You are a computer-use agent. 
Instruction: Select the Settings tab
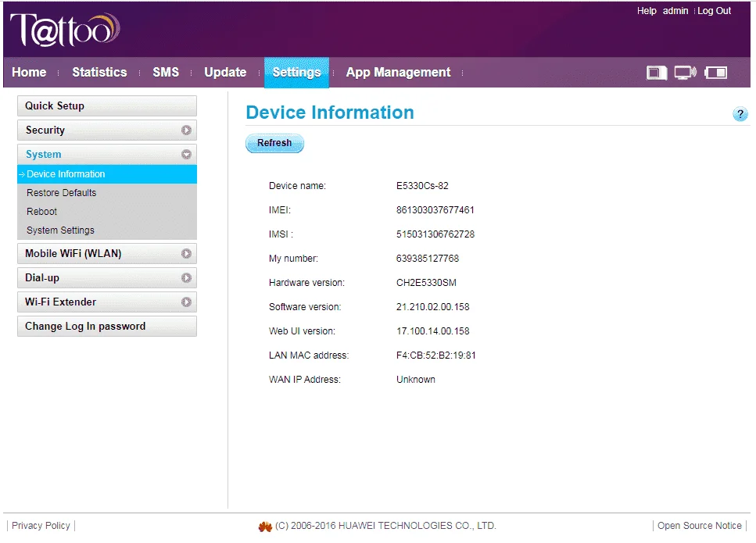coord(296,73)
